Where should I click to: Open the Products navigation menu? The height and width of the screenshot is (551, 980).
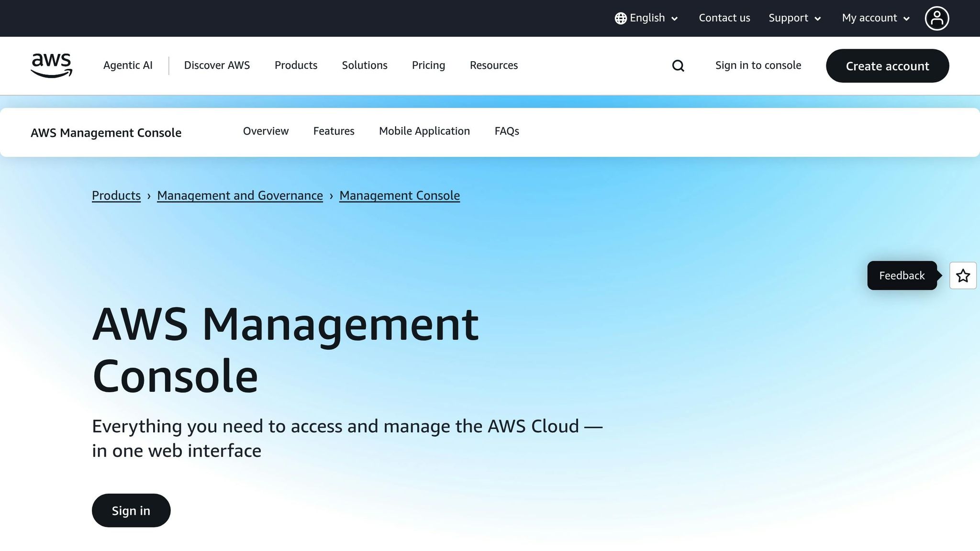[x=296, y=65]
